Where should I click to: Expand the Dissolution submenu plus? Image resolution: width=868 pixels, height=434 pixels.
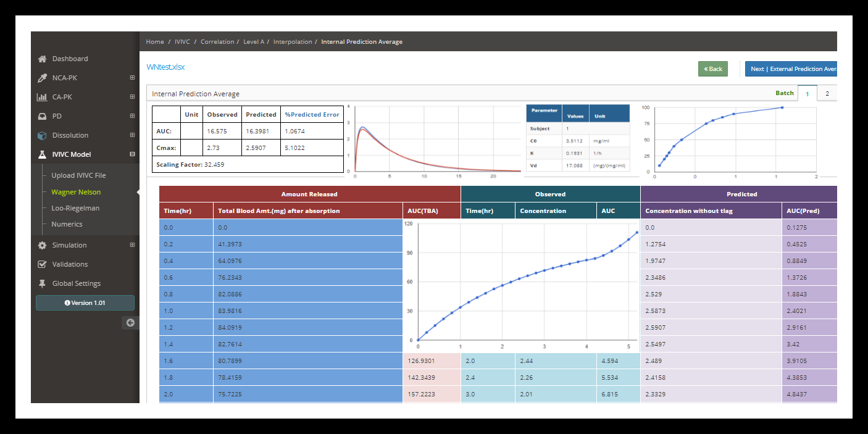(132, 136)
